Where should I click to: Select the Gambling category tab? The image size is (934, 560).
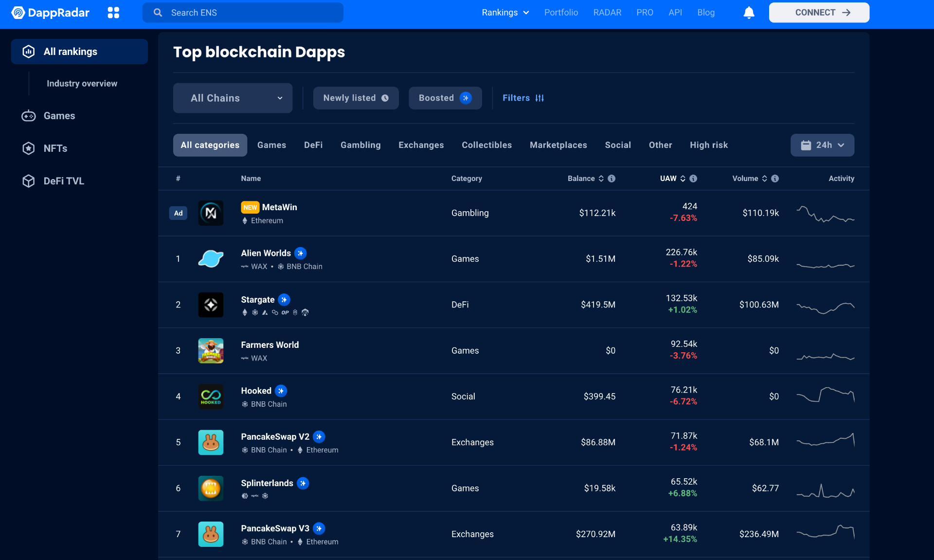pos(360,145)
